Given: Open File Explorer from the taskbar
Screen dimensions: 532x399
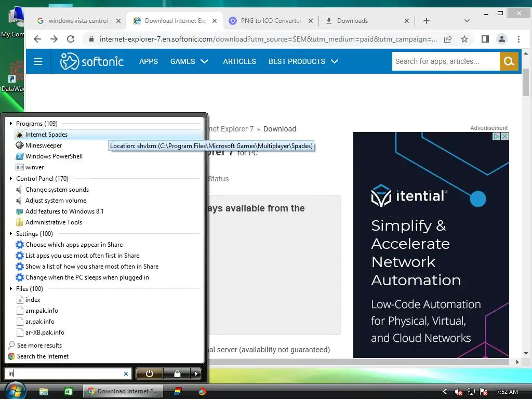Looking at the screenshot, I should tap(44, 392).
